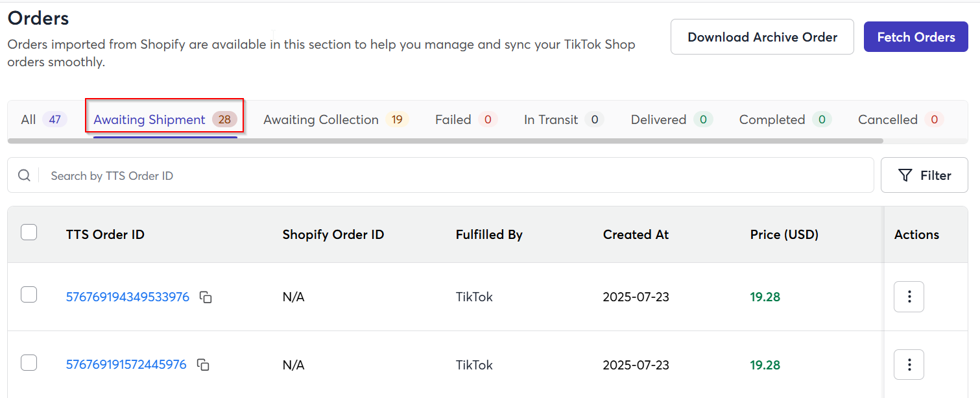The image size is (980, 398).
Task: Copy TTS order ID 576769194349533976
Action: click(206, 297)
